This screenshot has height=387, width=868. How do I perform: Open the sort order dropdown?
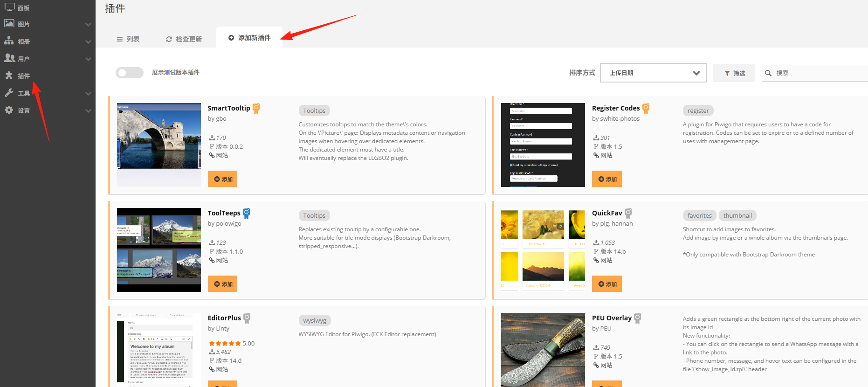653,73
